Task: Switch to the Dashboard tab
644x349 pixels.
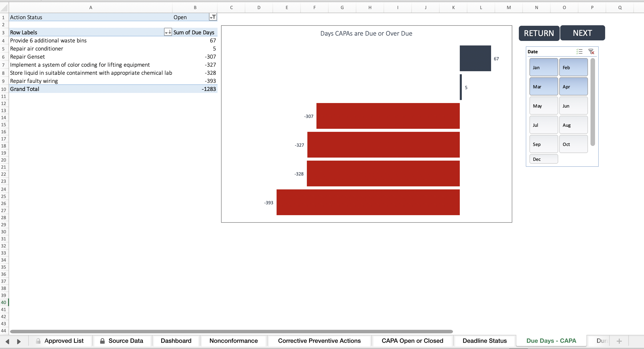Action: [176, 340]
